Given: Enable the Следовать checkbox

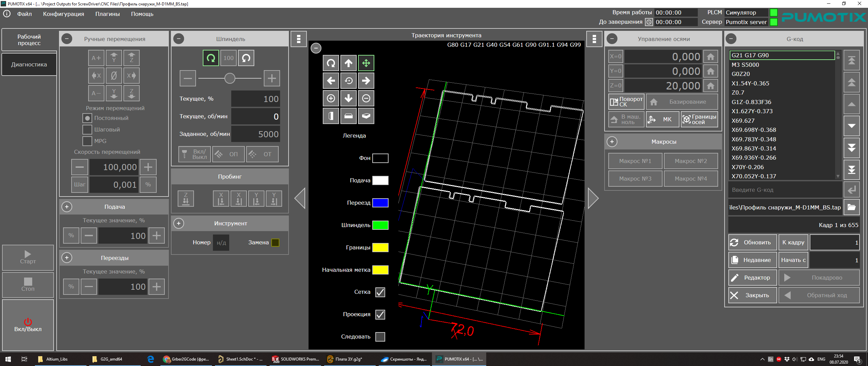Looking at the screenshot, I should 380,337.
